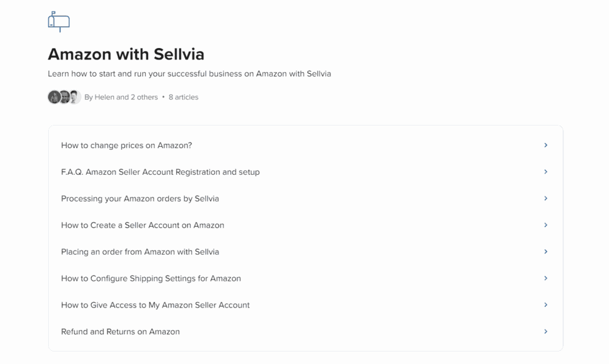Click chevron beside How to change prices
This screenshot has width=609, height=364.
point(546,145)
